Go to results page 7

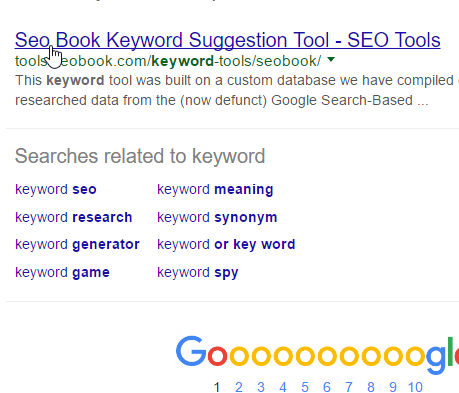(349, 387)
